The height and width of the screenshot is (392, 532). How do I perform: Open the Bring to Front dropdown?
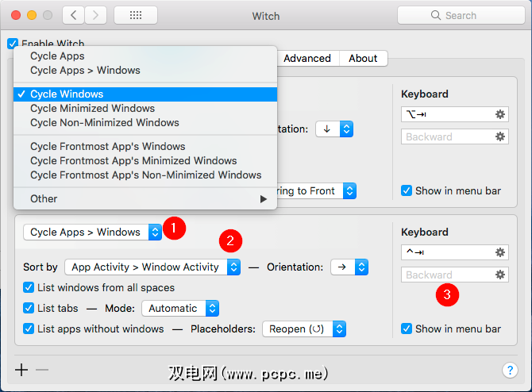pos(315,191)
